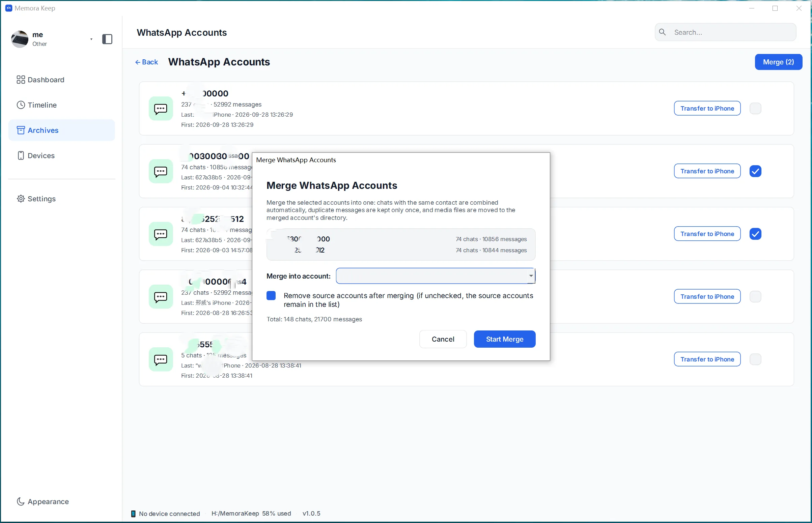Select checkbox for 13:26:29 account
Image resolution: width=812 pixels, height=523 pixels.
tap(755, 109)
